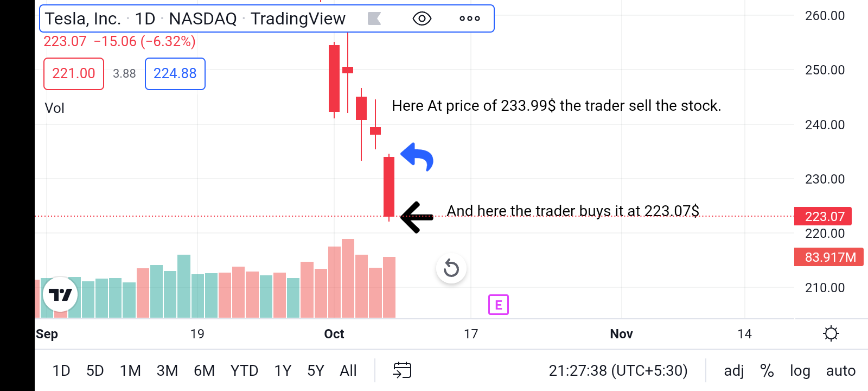Toggle percent scale mode
Screen dimensions: 868x391
(x=767, y=371)
